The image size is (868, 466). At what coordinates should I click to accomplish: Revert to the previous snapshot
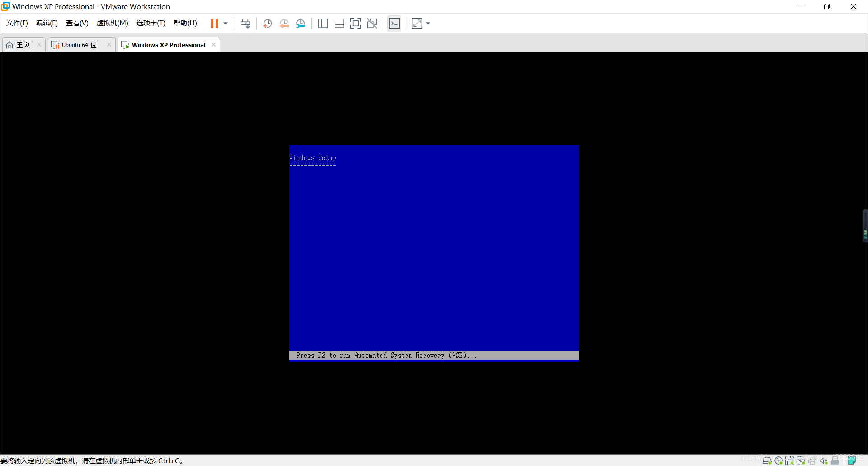[x=284, y=24]
